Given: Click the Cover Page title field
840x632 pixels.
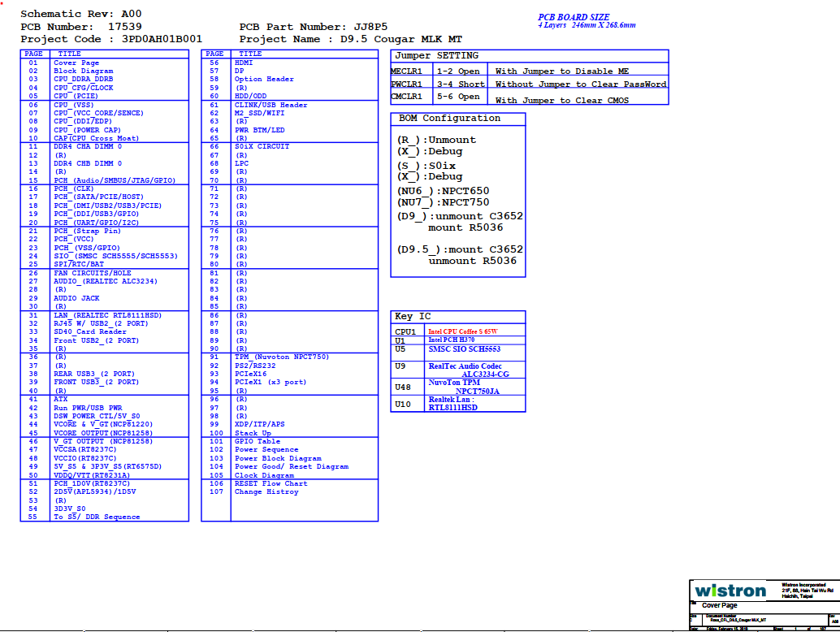Looking at the screenshot, I should 720,606.
